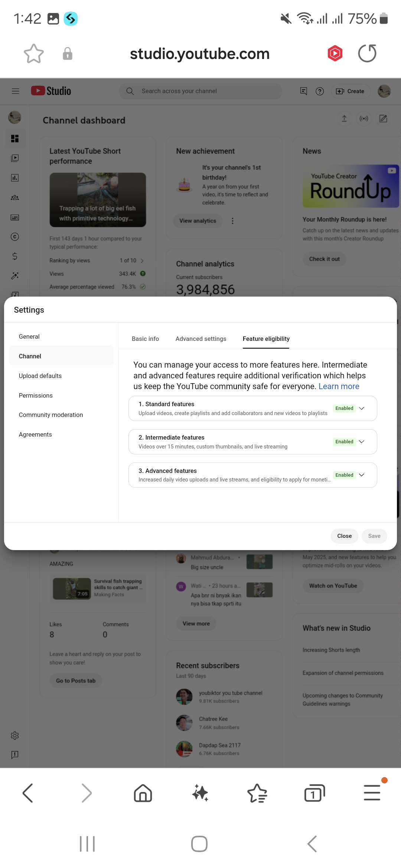
Task: Select the Dashboard icon in the sidebar
Action: 15,138
